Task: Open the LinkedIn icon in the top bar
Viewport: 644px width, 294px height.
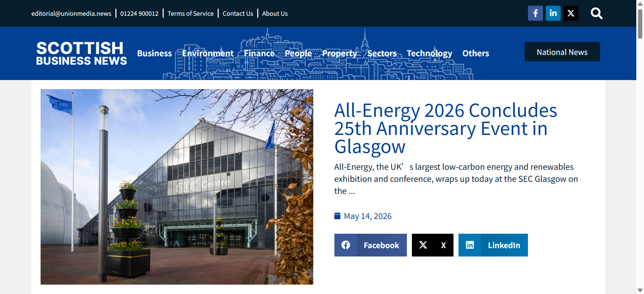Action: pyautogui.click(x=553, y=13)
